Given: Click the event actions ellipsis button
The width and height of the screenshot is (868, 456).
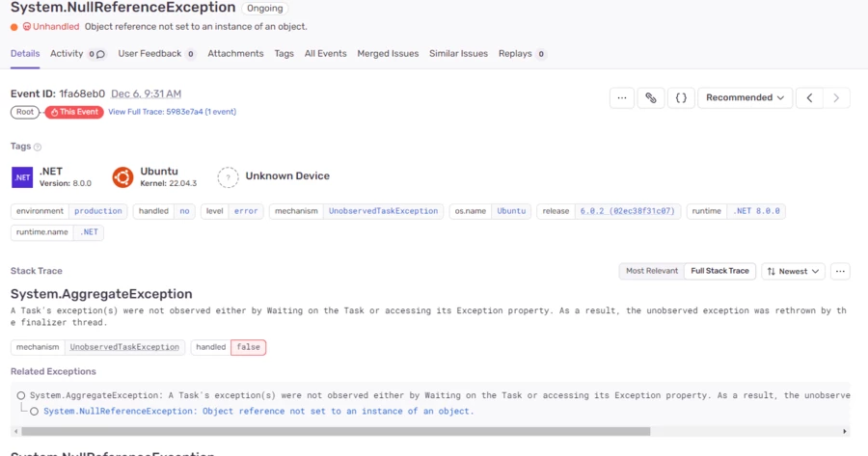Looking at the screenshot, I should click(622, 98).
